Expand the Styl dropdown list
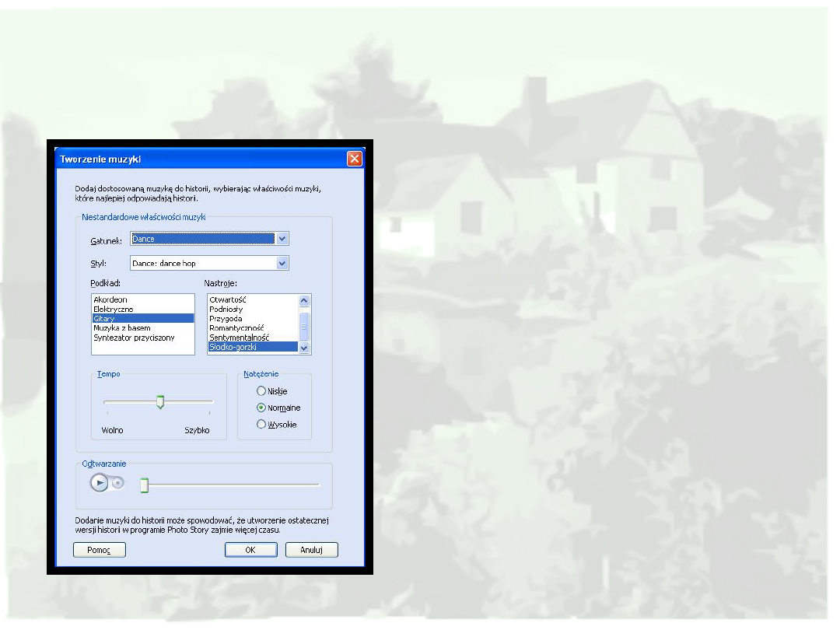840x630 pixels. click(282, 264)
